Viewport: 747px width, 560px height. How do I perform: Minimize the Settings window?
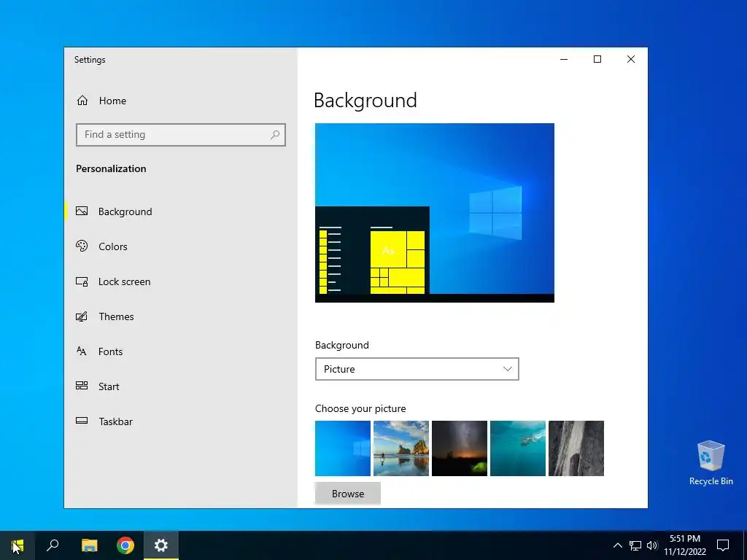(x=564, y=59)
